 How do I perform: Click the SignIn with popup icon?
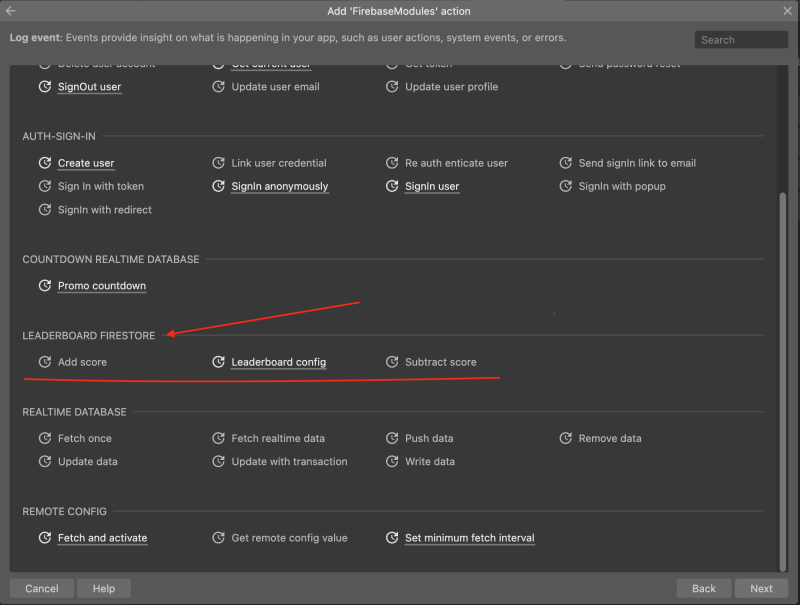(565, 186)
